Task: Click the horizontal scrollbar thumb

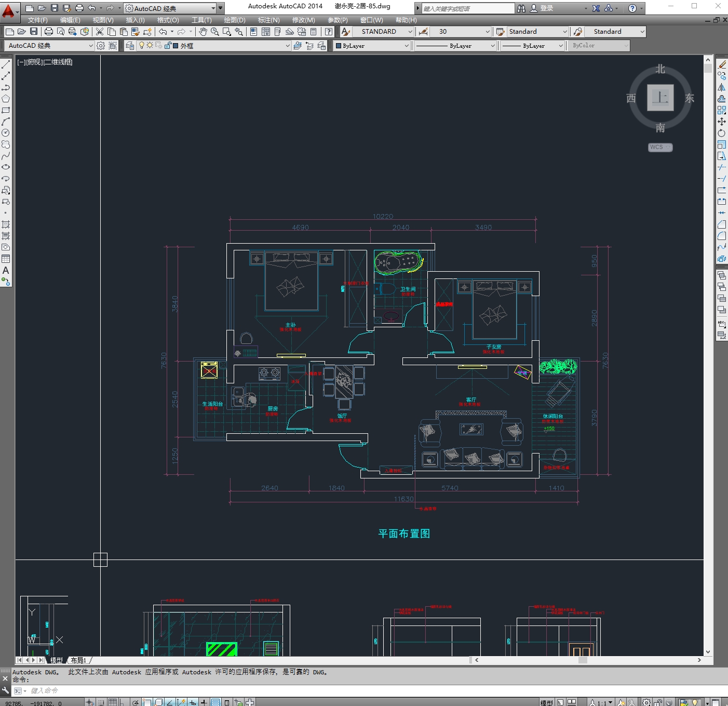Action: pyautogui.click(x=583, y=660)
